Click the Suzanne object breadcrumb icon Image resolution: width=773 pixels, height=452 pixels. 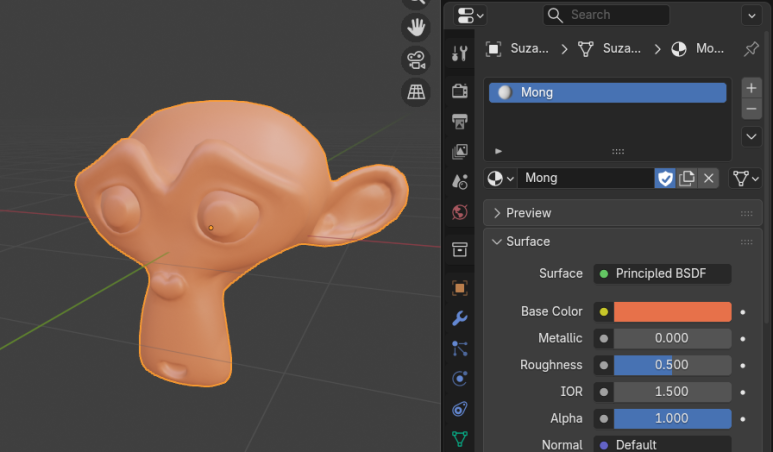[x=493, y=49]
